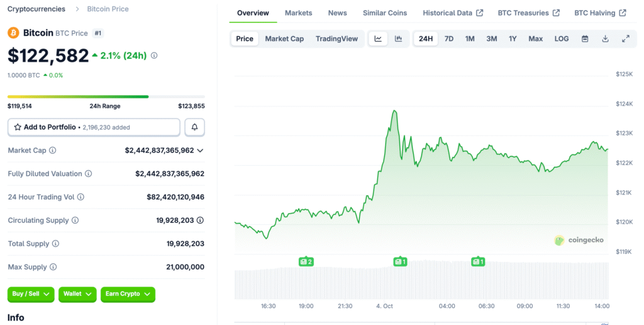Open the Earn Crypto dropdown
The height and width of the screenshot is (325, 644).
[128, 294]
